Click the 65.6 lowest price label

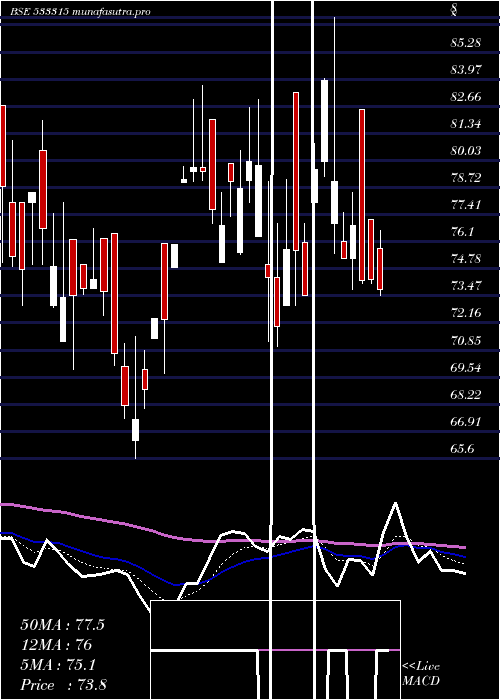(x=462, y=449)
